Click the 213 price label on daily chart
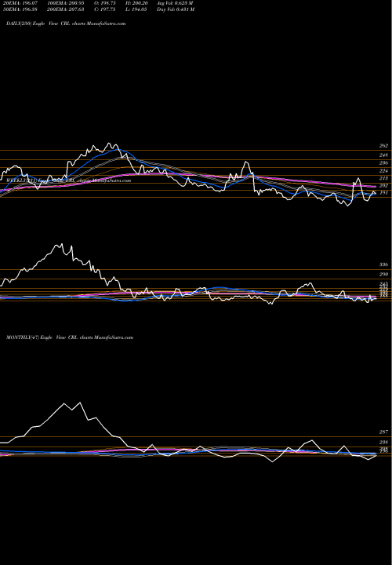This screenshot has width=392, height=565. coord(383,178)
